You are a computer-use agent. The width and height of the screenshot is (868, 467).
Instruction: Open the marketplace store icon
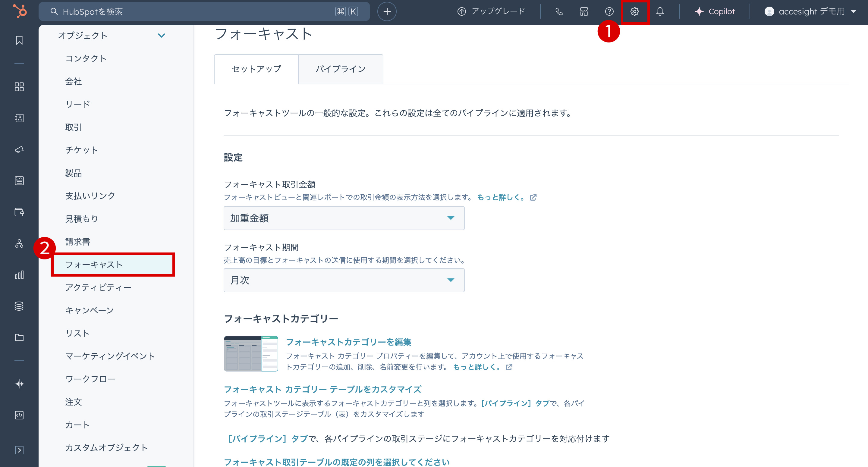[x=584, y=11]
